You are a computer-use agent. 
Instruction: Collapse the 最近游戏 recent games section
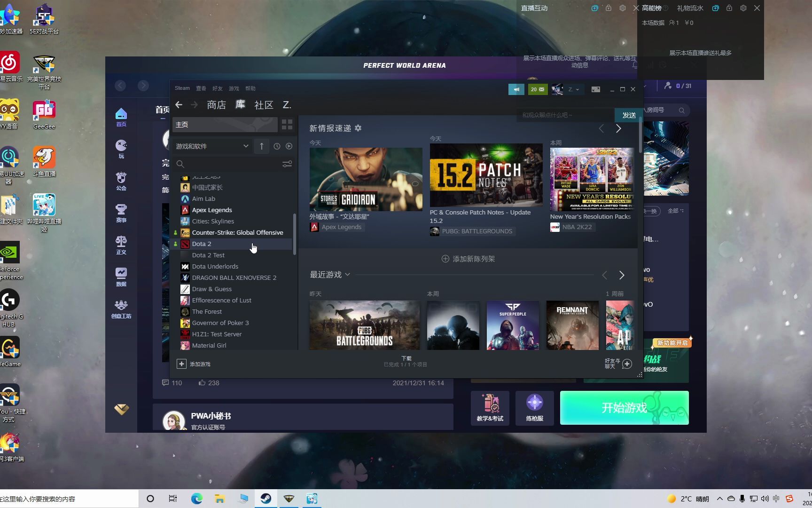point(347,274)
